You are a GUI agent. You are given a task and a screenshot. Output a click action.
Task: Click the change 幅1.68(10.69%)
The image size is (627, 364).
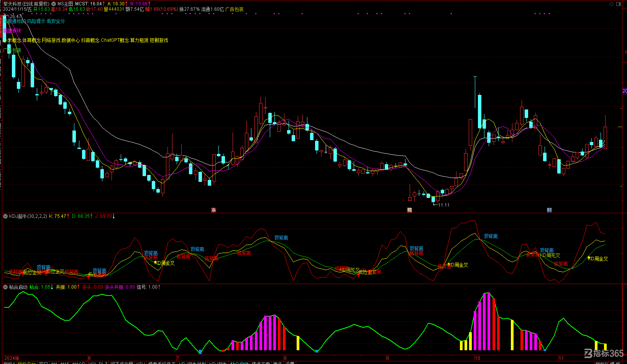161,9
